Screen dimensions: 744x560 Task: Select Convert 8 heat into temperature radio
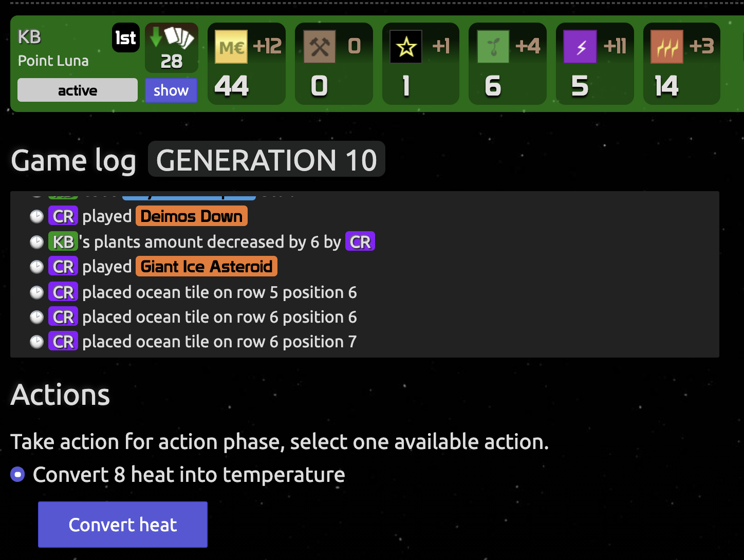tap(18, 474)
